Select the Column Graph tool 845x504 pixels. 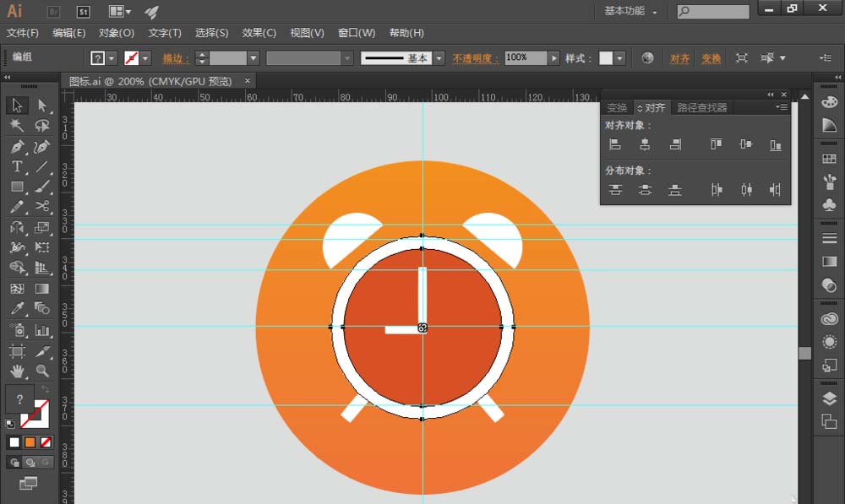[42, 329]
